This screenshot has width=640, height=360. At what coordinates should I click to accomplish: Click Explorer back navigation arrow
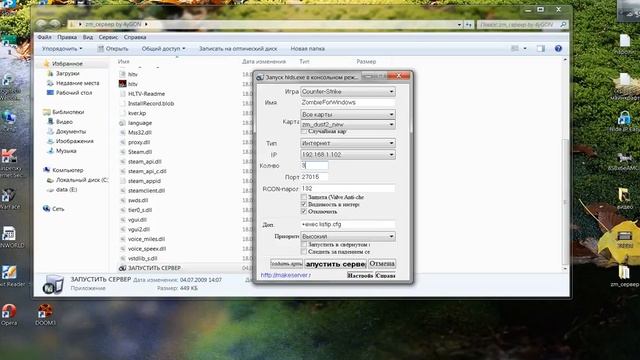tap(41, 24)
